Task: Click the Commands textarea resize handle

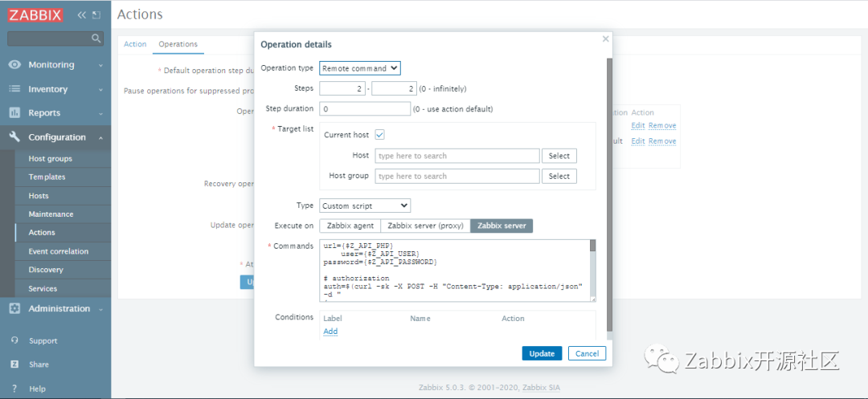Action: (x=593, y=299)
